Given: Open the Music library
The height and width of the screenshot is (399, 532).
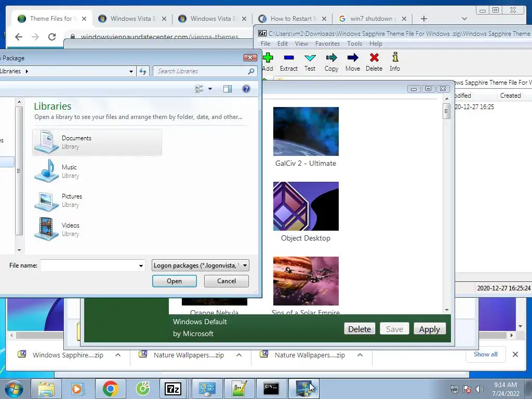Looking at the screenshot, I should [x=97, y=171].
